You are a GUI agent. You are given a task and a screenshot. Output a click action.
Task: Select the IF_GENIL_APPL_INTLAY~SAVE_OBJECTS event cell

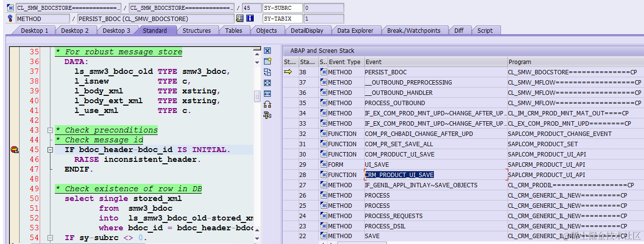pos(435,185)
